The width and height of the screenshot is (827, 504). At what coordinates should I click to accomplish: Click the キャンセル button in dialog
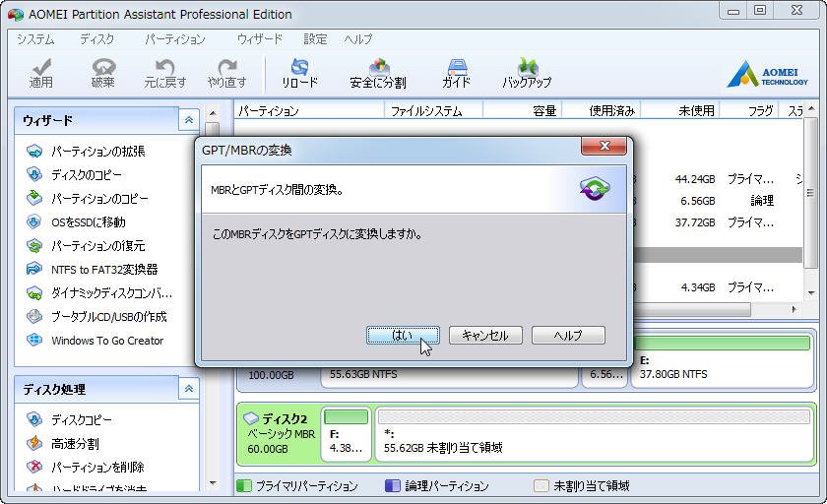pyautogui.click(x=485, y=336)
